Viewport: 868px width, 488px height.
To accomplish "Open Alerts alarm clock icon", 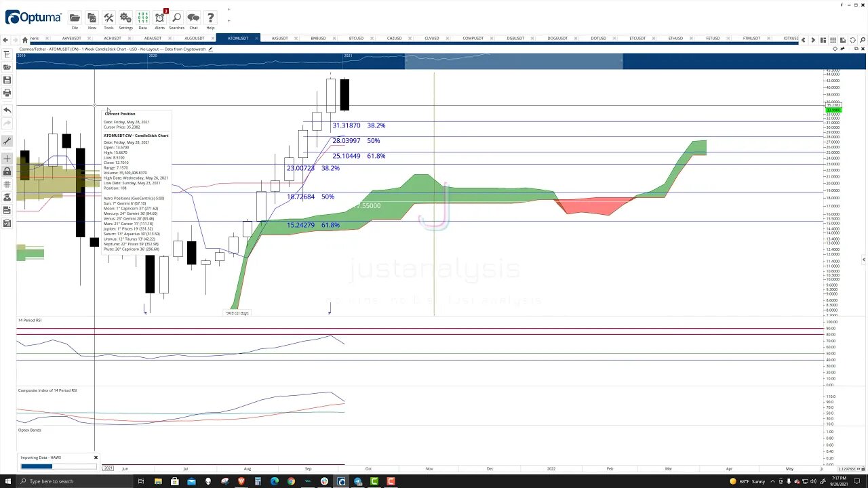I will pos(160,18).
